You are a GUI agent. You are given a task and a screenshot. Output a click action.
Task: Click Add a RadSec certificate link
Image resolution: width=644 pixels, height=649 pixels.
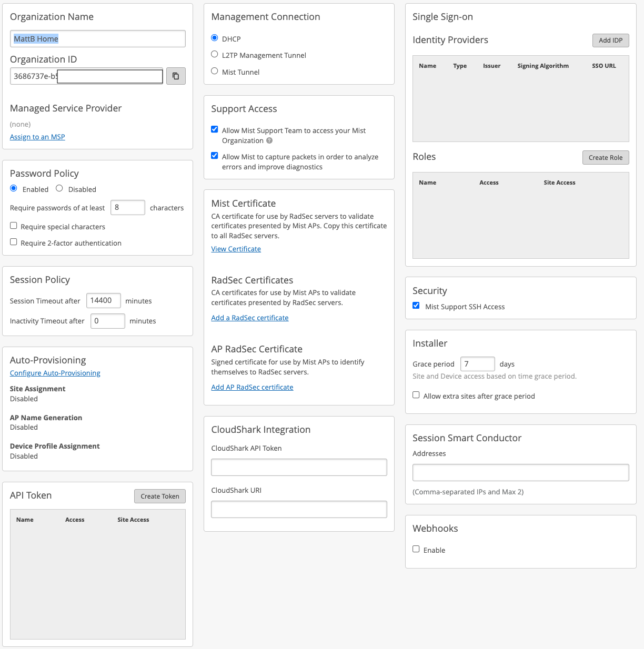point(249,318)
